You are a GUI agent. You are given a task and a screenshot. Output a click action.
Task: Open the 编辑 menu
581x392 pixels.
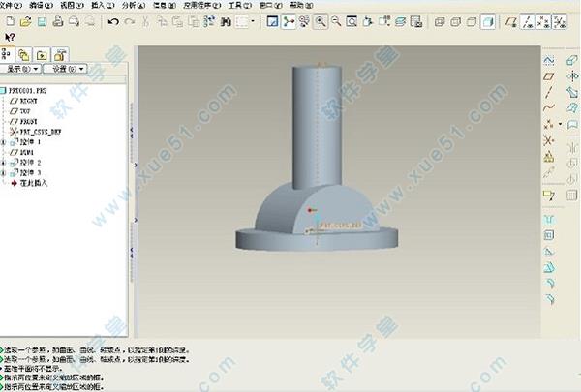41,5
